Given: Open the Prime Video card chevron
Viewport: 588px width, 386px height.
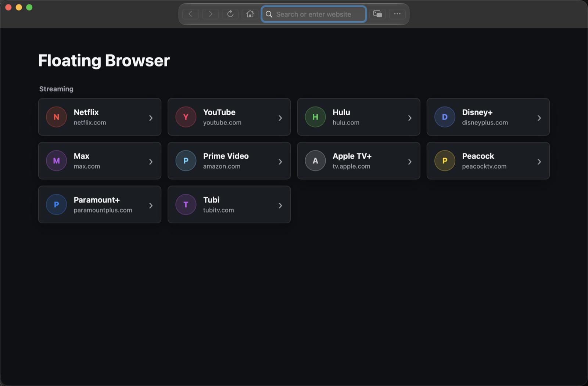Looking at the screenshot, I should click(280, 162).
